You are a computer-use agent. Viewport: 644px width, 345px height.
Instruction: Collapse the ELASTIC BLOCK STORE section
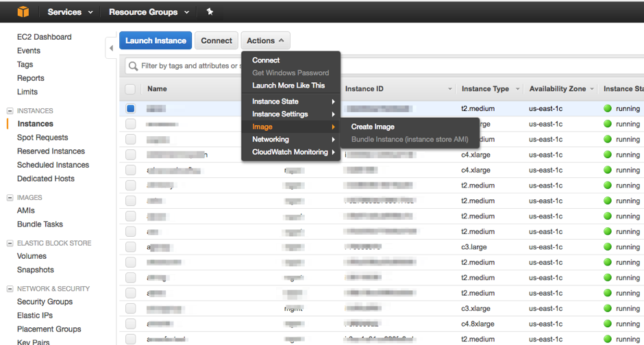[x=10, y=244]
